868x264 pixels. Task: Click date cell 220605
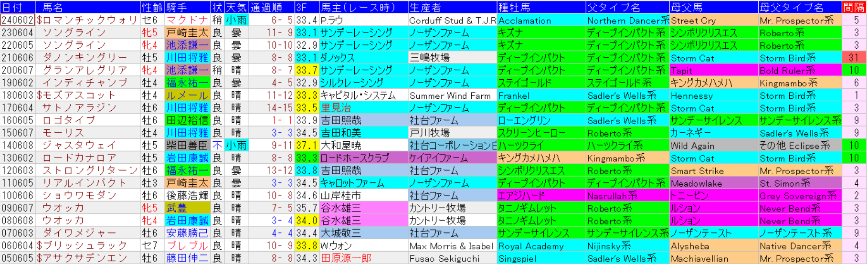18,45
